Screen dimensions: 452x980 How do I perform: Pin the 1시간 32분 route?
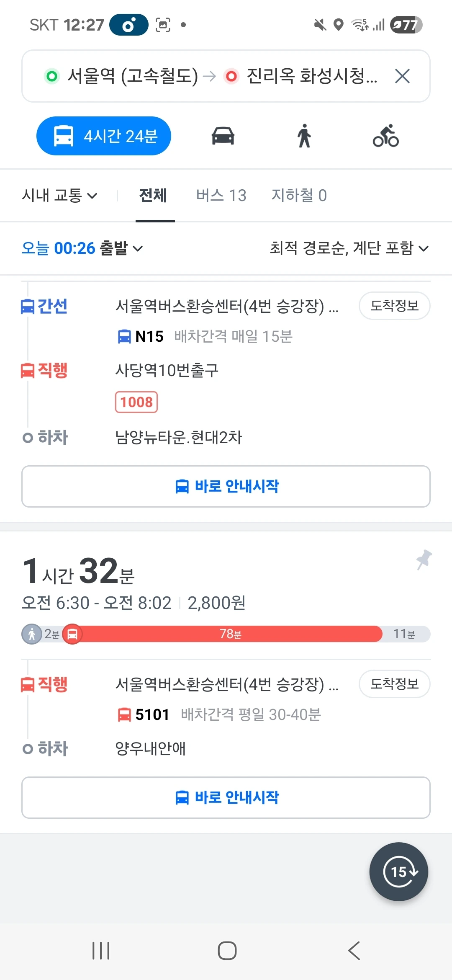coord(424,560)
